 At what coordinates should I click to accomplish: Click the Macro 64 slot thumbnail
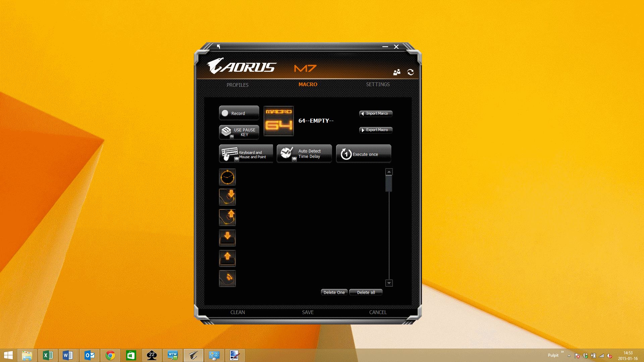[x=279, y=121]
